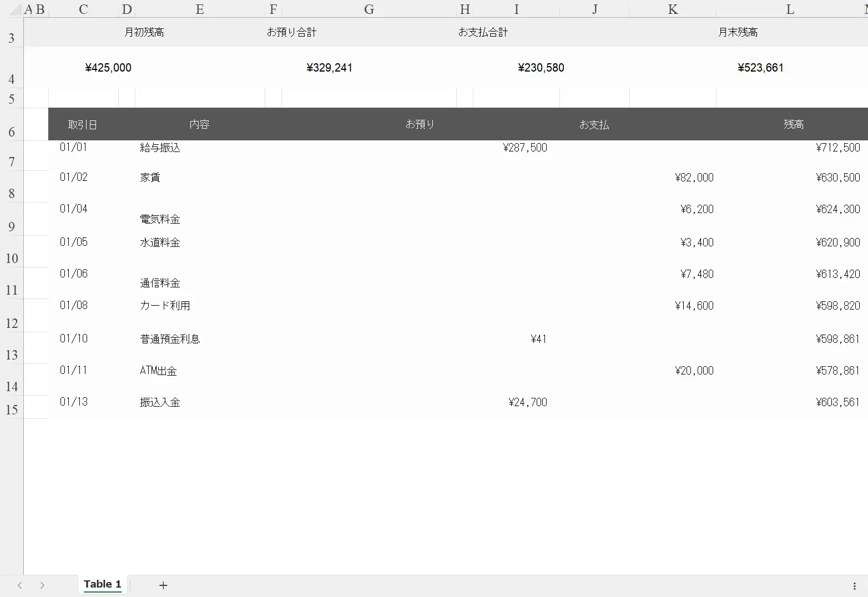Open the vertical dots options menu
Image resolution: width=868 pixels, height=597 pixels.
tap(854, 586)
